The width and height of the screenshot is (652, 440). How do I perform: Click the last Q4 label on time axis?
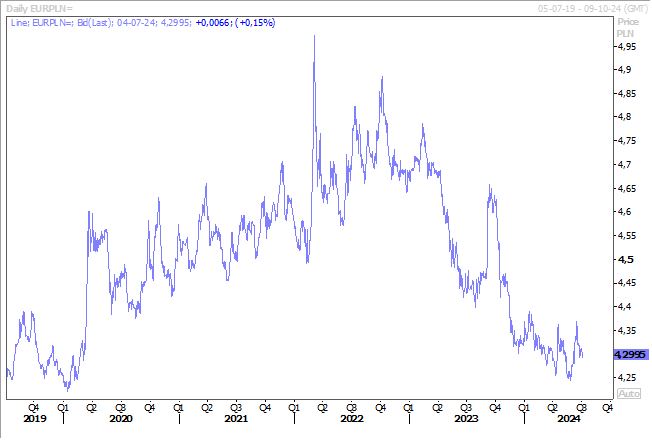[607, 407]
